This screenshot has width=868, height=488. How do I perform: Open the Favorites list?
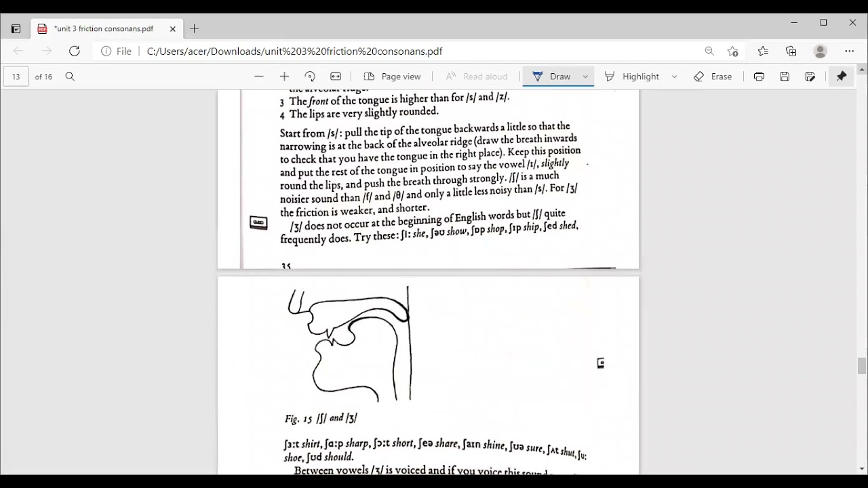763,51
